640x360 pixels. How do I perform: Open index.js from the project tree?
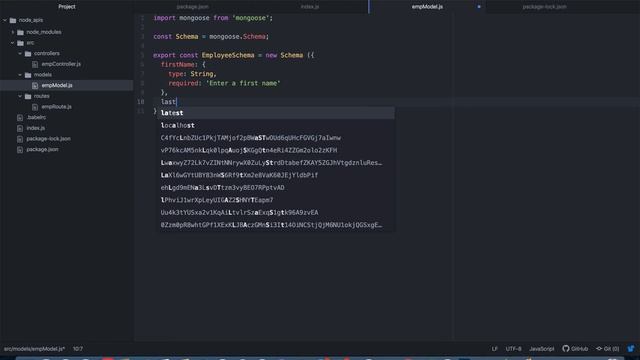pyautogui.click(x=36, y=128)
